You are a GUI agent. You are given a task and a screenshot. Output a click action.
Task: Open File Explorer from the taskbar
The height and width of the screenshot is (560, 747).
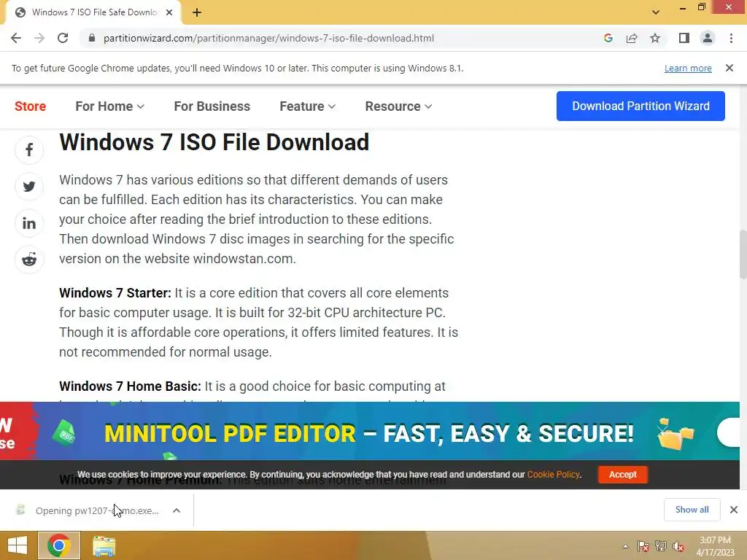coord(104,545)
